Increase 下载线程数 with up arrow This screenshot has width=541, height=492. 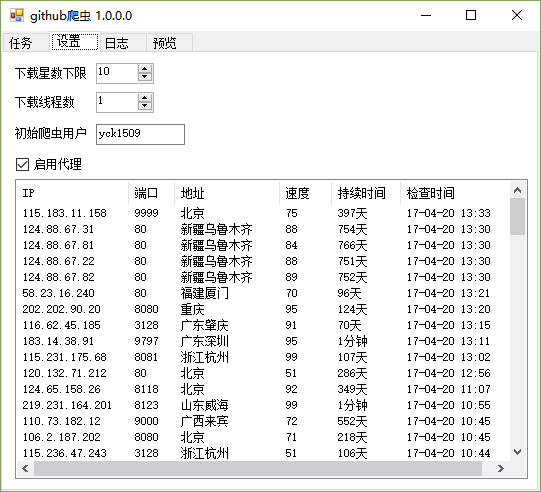point(145,98)
